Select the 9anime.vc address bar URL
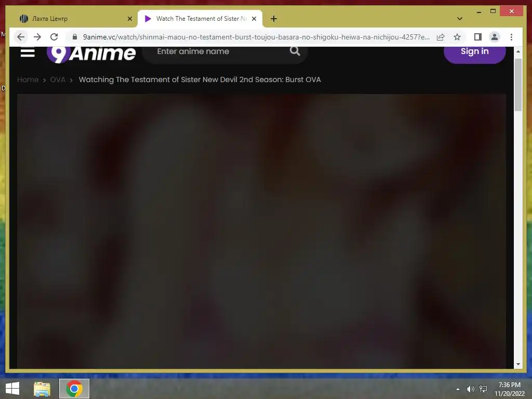This screenshot has width=532, height=399. click(256, 37)
